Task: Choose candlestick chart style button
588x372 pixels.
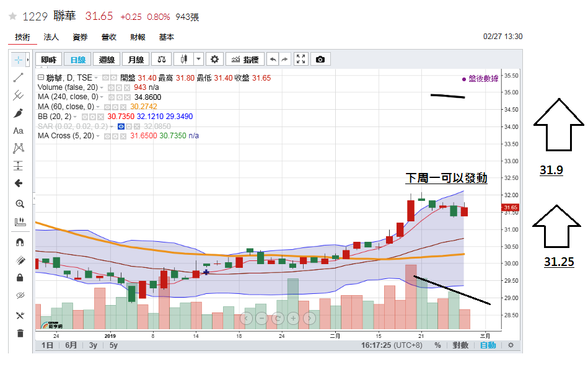Action: (x=184, y=60)
